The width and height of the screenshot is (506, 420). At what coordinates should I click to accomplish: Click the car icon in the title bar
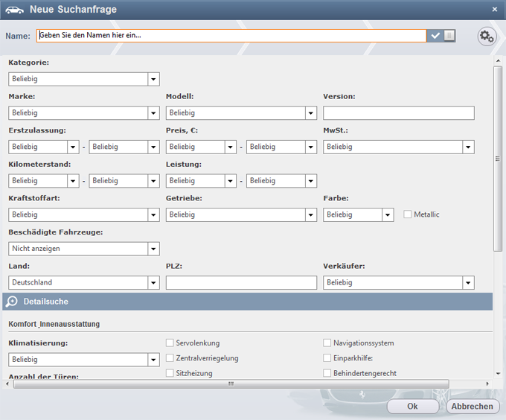click(x=14, y=10)
